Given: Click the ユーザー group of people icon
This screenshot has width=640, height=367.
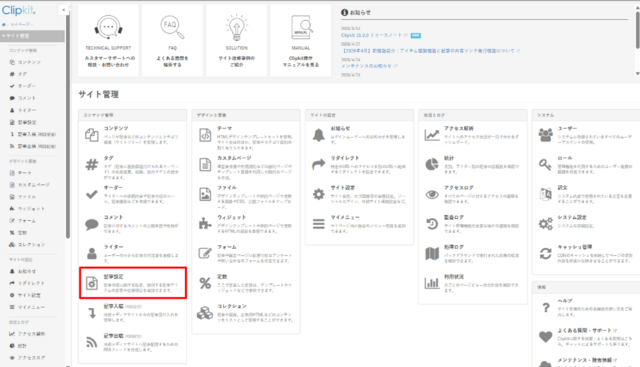Looking at the screenshot, I should [546, 135].
